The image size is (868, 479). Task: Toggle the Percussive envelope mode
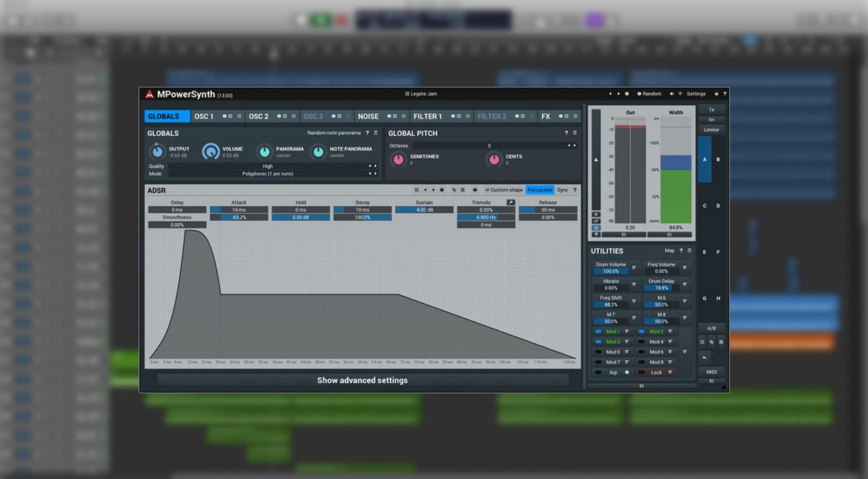540,190
